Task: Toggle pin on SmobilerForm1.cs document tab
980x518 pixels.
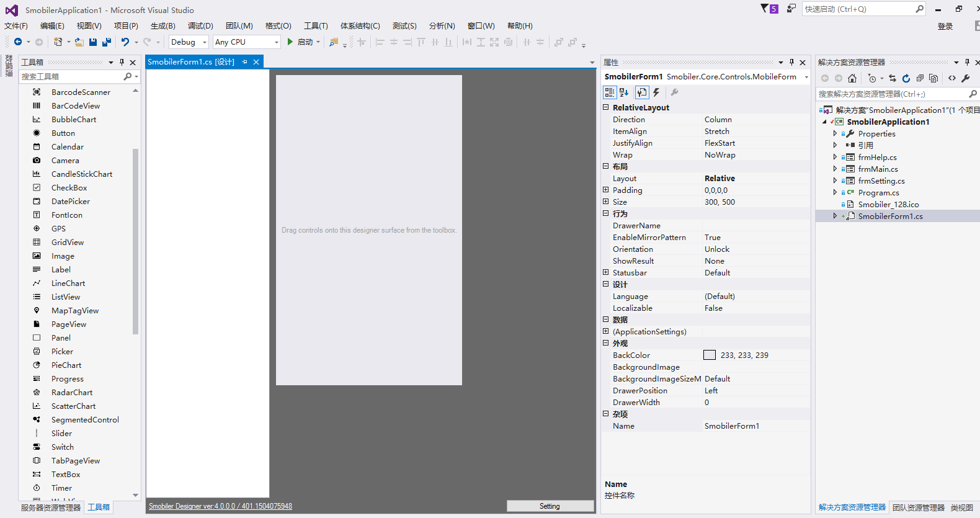Action: (x=245, y=62)
